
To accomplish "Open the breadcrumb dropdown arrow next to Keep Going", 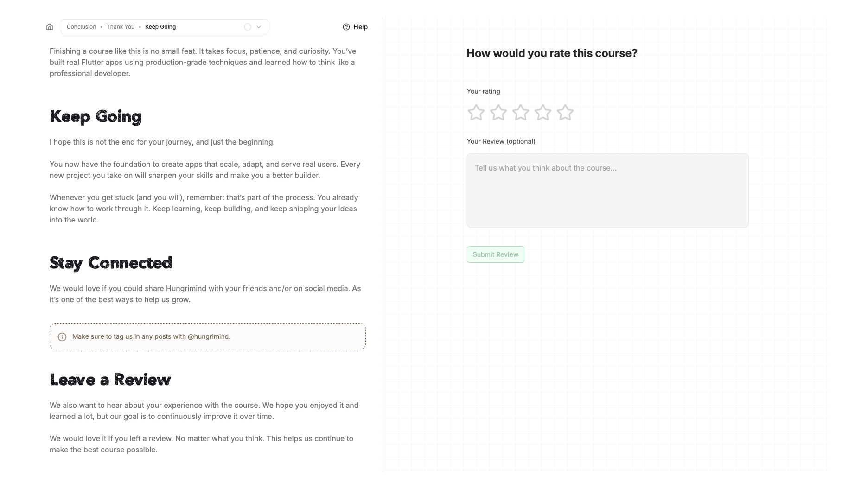I will 259,26.
